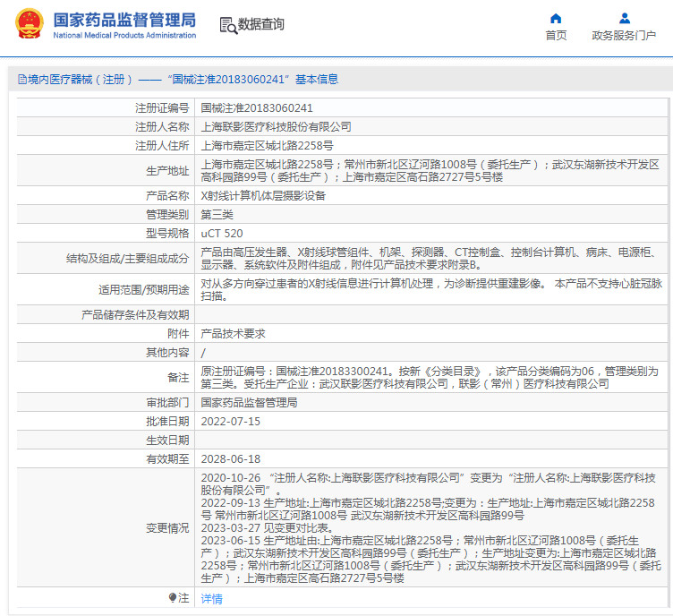Click the 备注 row label
This screenshot has height=616, width=673.
pos(178,378)
